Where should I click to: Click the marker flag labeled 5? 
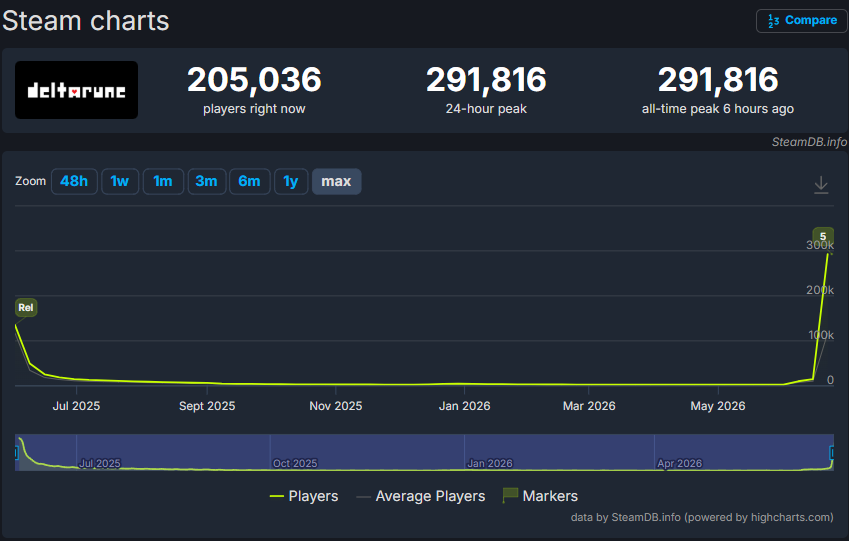pyautogui.click(x=823, y=236)
